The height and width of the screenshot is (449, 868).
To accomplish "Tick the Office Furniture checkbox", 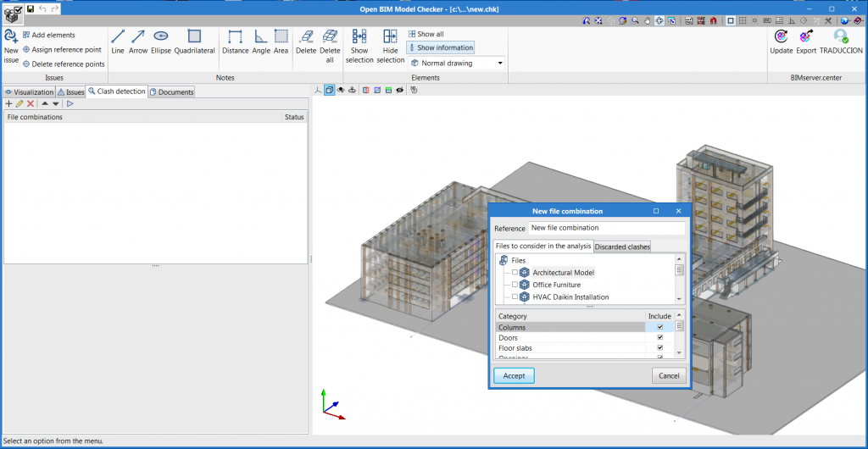I will 515,285.
